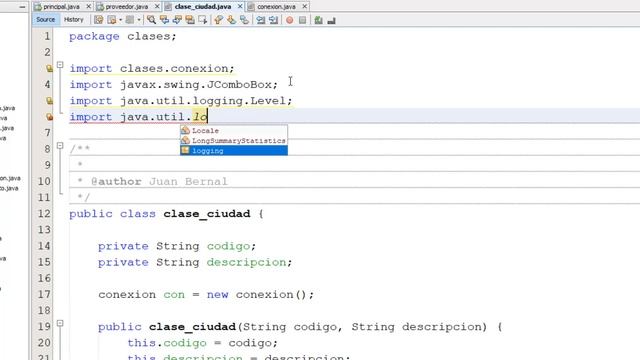
Task: Click error icon on import java.util.lo line
Action: point(49,117)
